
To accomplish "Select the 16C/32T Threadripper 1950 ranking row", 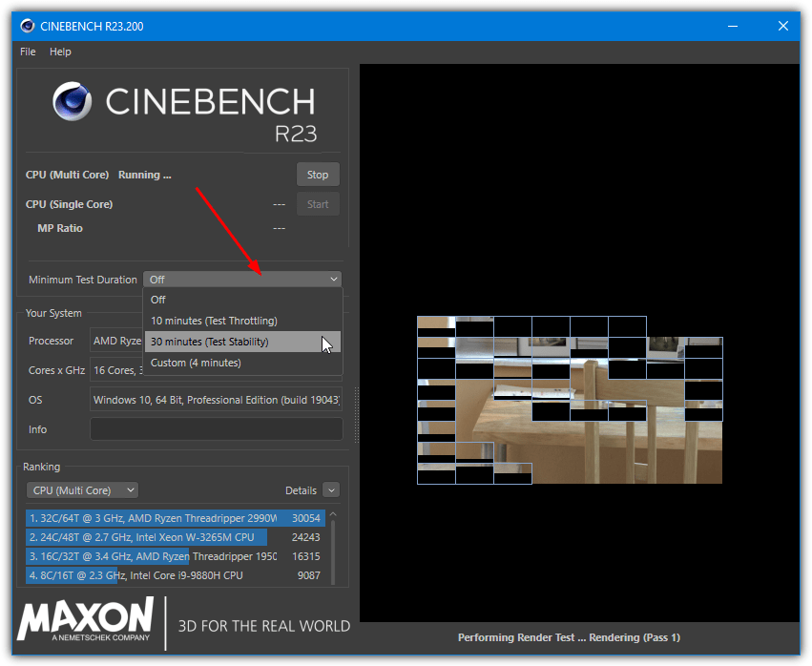I will 176,556.
